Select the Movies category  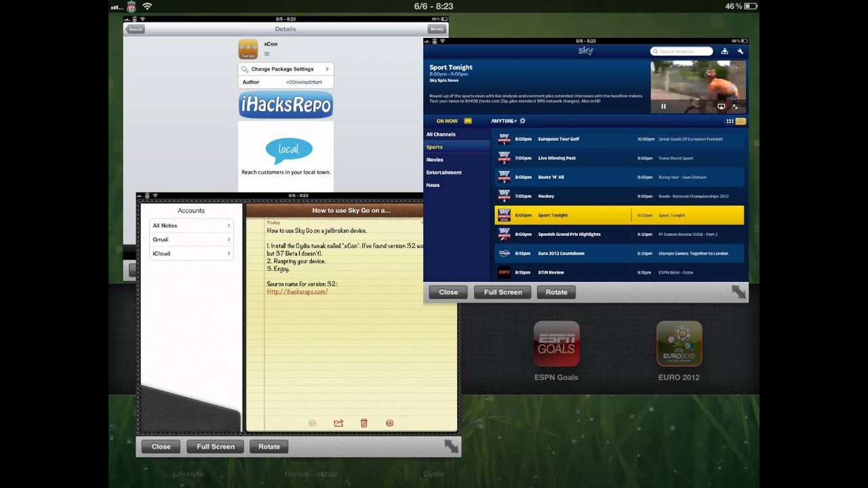[x=456, y=160]
